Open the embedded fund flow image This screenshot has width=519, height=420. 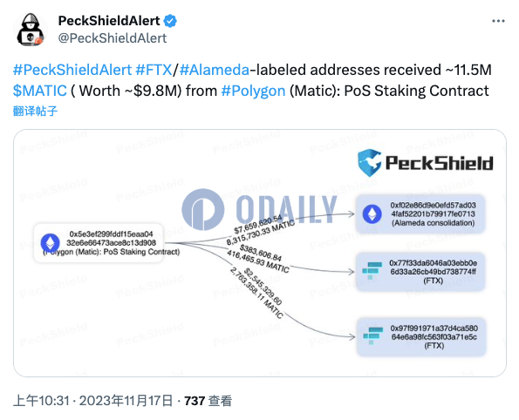coord(260,253)
